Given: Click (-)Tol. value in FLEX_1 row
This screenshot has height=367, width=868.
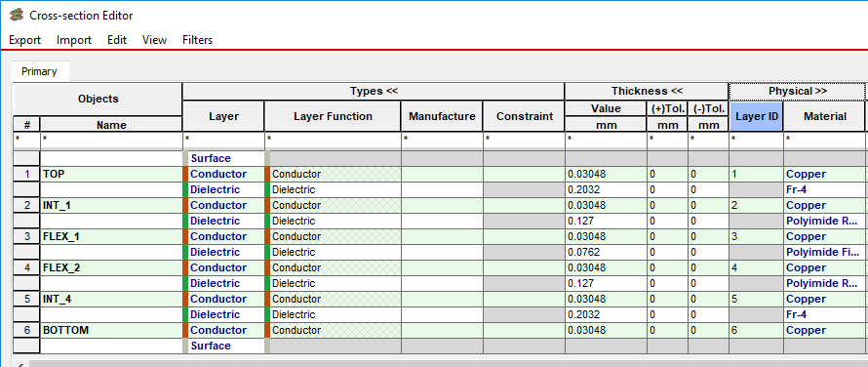Looking at the screenshot, I should coord(708,236).
